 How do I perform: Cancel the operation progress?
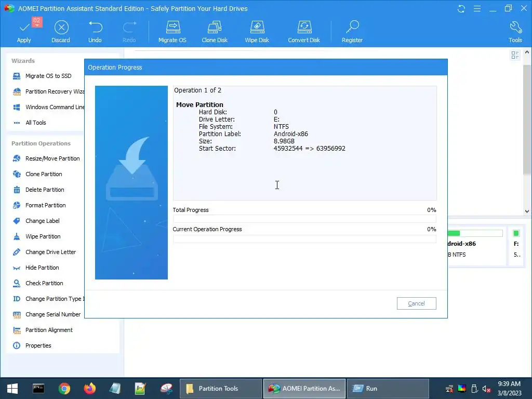pos(416,303)
